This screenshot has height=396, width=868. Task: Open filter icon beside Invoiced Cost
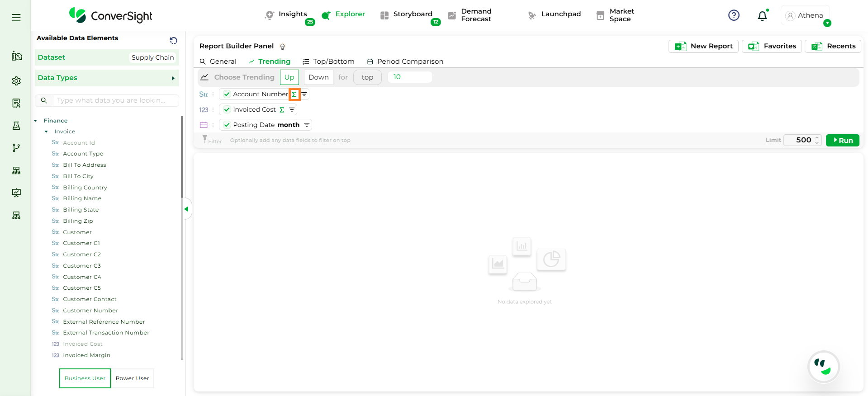point(292,110)
